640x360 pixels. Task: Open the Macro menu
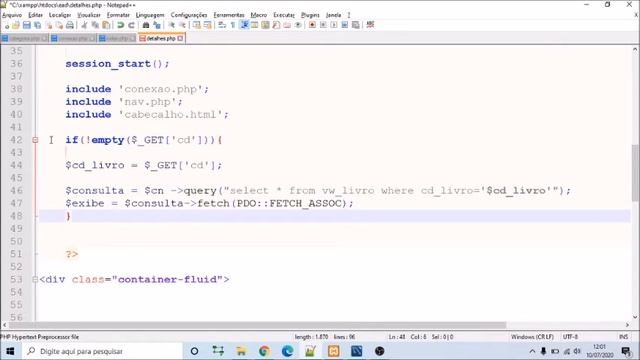coord(258,15)
